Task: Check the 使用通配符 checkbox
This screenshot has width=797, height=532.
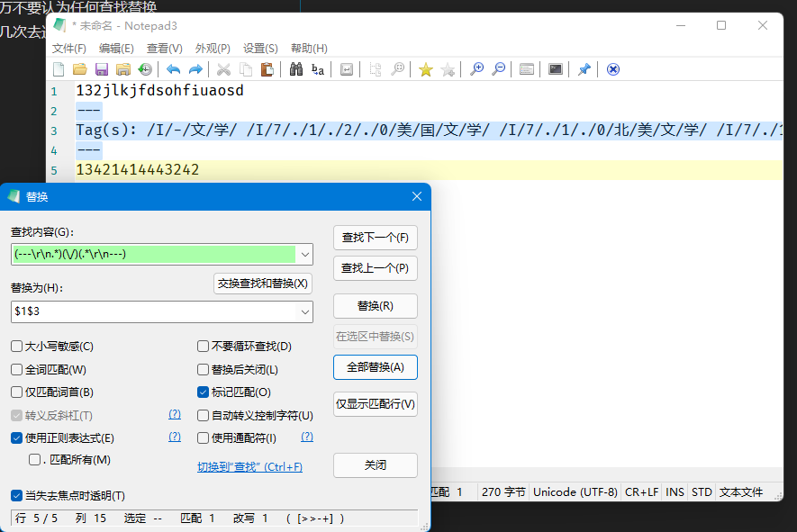Action: point(204,438)
